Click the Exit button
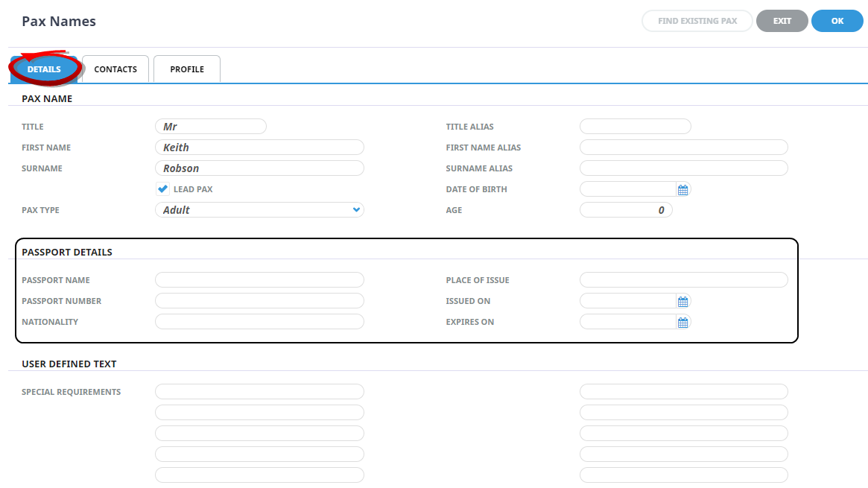 click(782, 21)
